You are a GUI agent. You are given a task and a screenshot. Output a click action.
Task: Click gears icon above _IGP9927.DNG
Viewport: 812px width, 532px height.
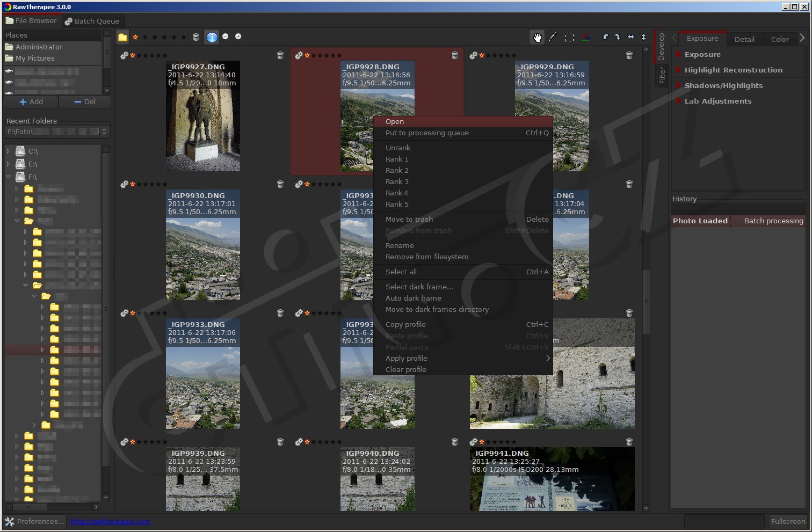pos(124,55)
